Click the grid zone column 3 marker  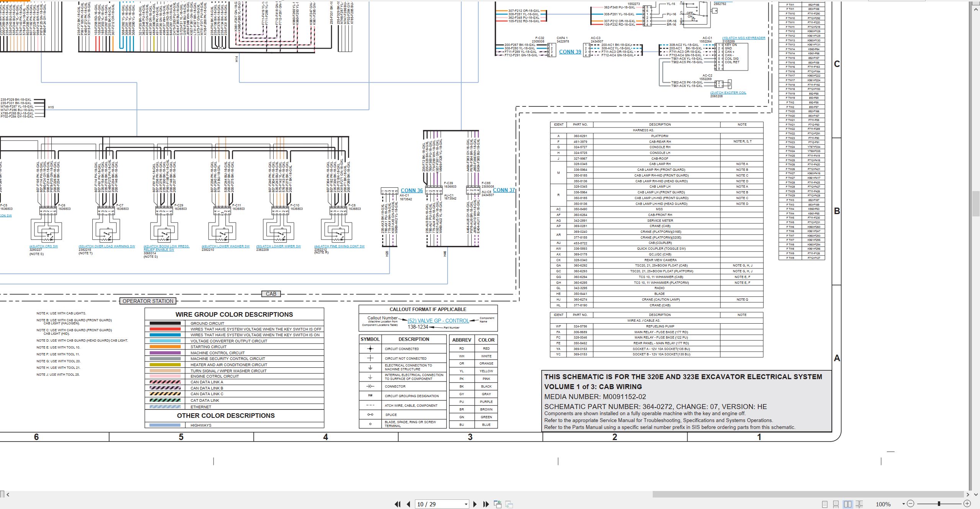point(470,437)
